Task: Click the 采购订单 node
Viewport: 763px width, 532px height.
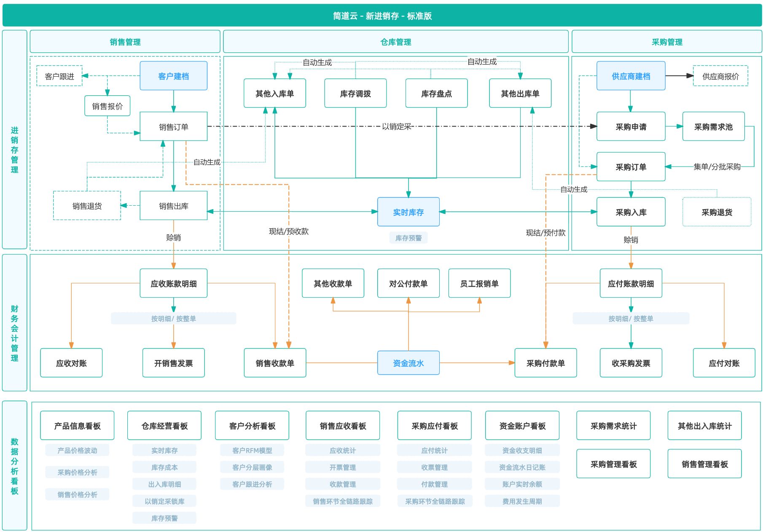Action: pos(631,167)
